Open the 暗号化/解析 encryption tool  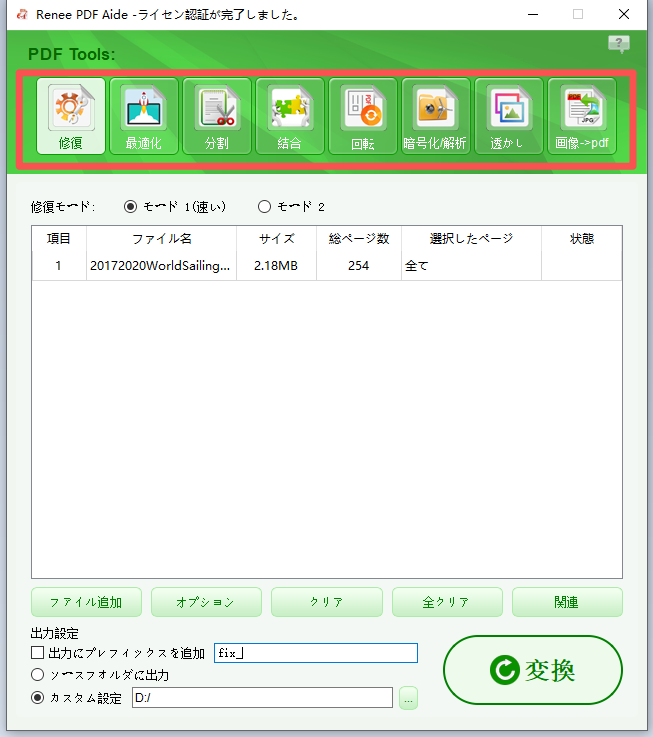(436, 116)
